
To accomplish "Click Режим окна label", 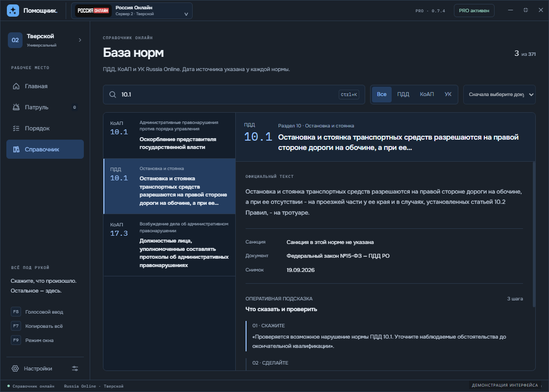I will pos(39,340).
